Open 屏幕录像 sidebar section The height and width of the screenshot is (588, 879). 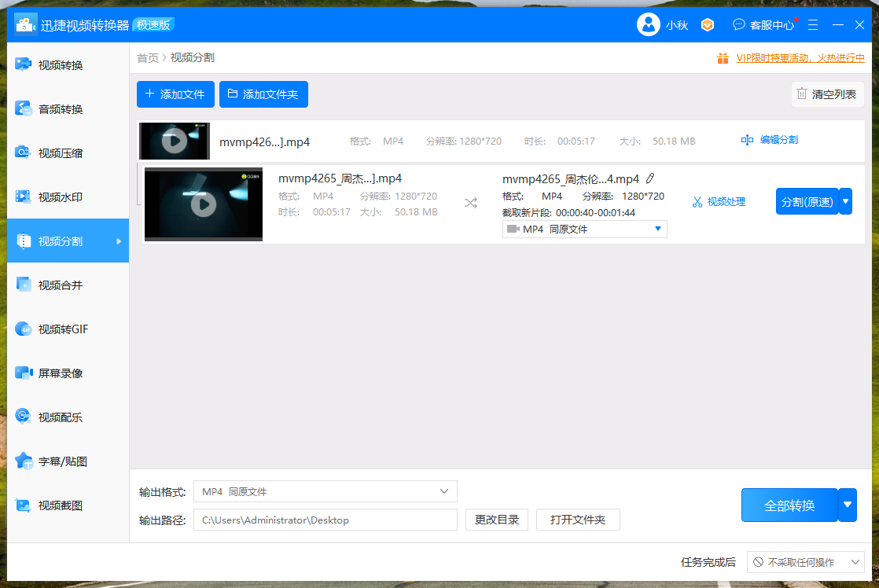[61, 373]
